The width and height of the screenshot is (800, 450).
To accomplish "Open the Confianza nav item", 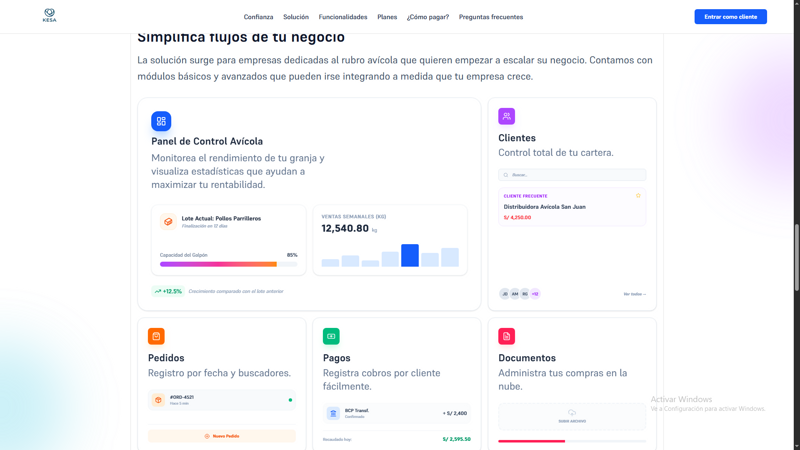I will (x=258, y=17).
